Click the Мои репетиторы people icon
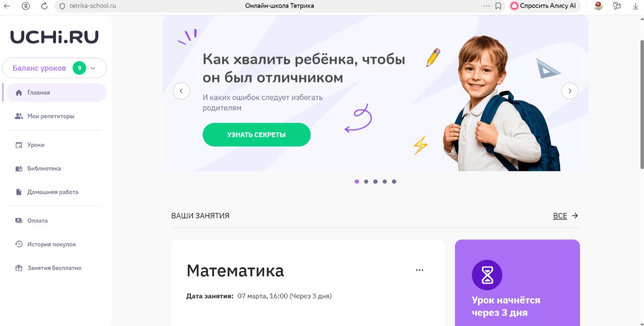This screenshot has height=326, width=644. tap(19, 116)
